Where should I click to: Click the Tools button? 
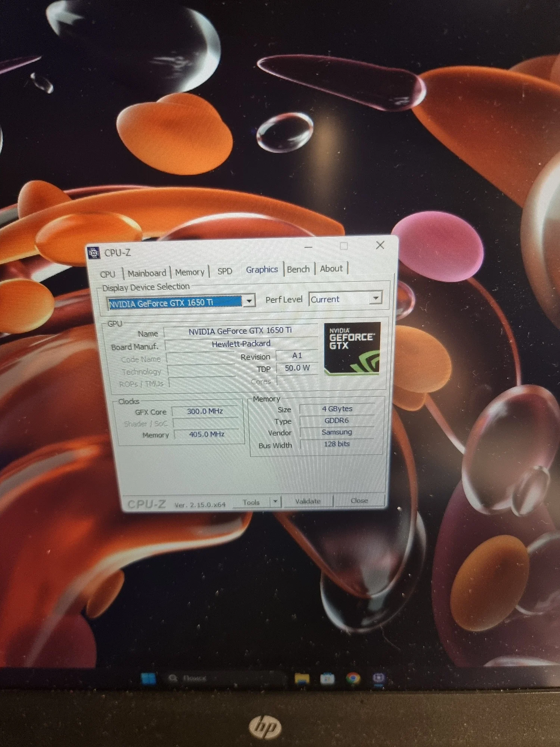pyautogui.click(x=251, y=502)
